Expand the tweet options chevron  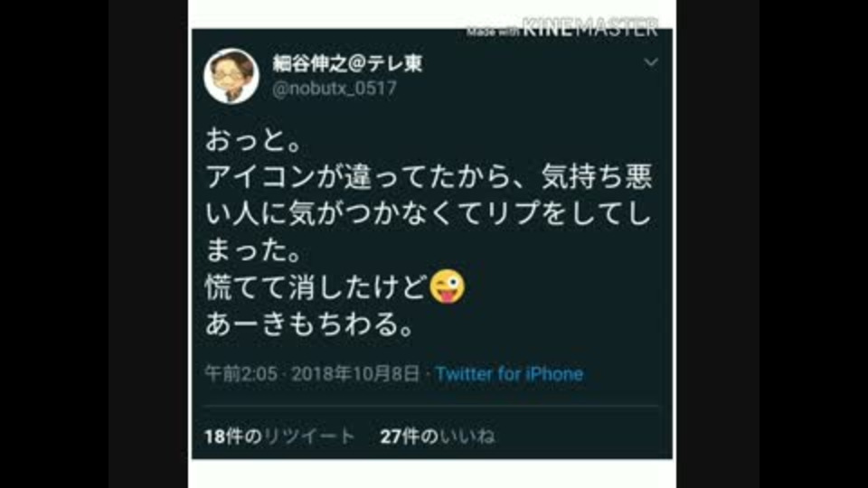[x=651, y=62]
